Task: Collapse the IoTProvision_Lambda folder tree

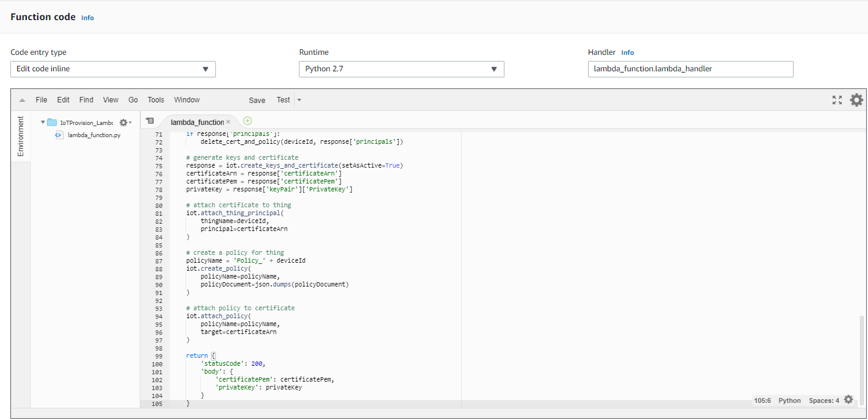Action: coord(43,123)
